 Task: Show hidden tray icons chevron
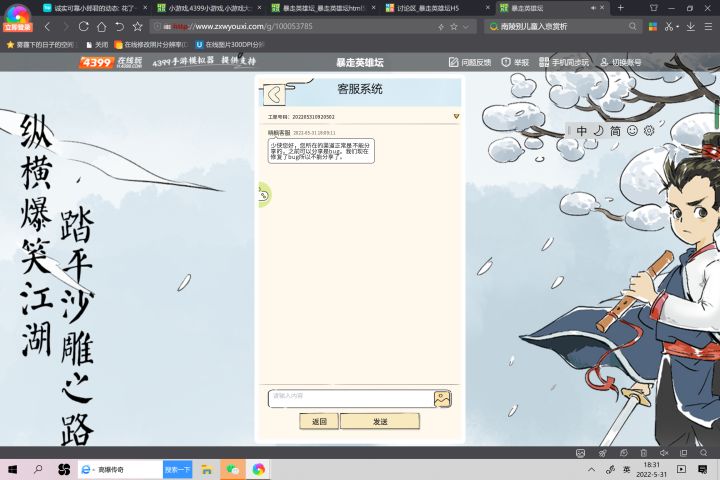pyautogui.click(x=591, y=469)
